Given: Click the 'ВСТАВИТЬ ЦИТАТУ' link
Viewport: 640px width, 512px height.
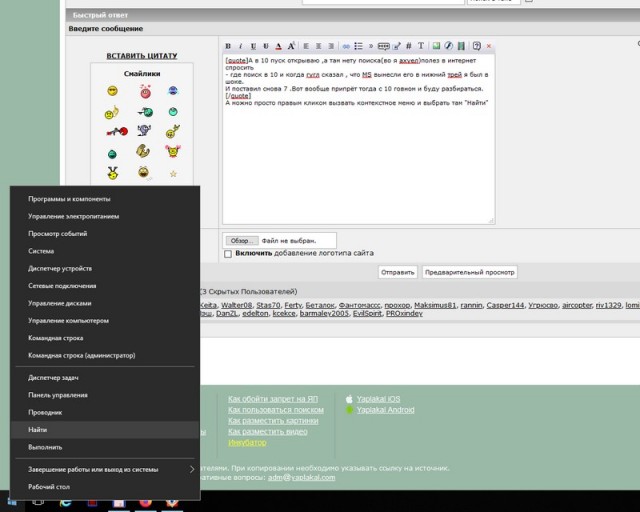Looking at the screenshot, I should pyautogui.click(x=142, y=56).
